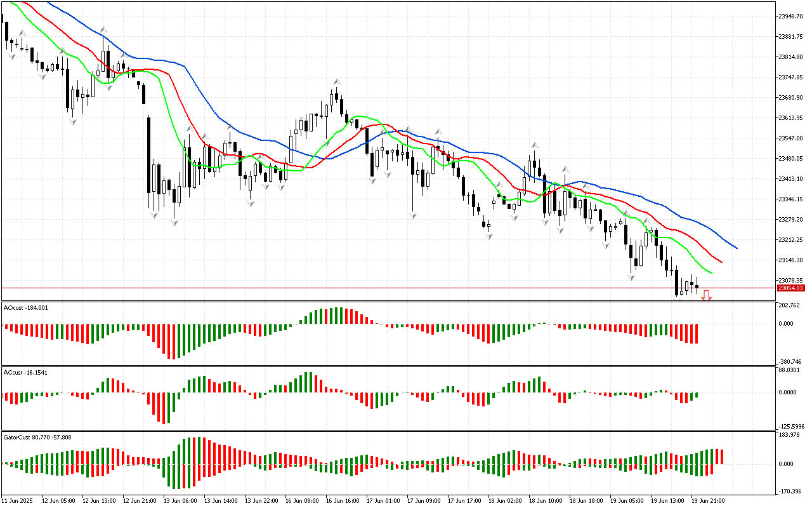Click the ACcust -16.1541 indicator label
Screen dimensions: 812x508
point(25,371)
